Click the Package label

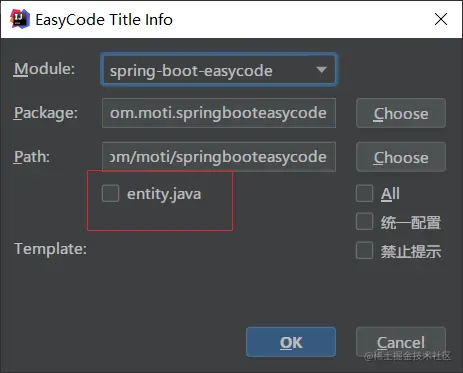coord(46,113)
